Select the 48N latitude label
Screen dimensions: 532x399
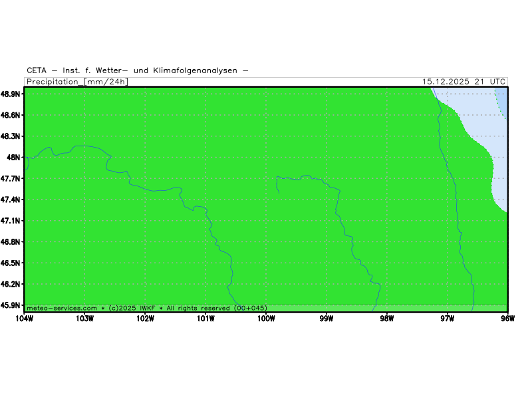(14, 158)
